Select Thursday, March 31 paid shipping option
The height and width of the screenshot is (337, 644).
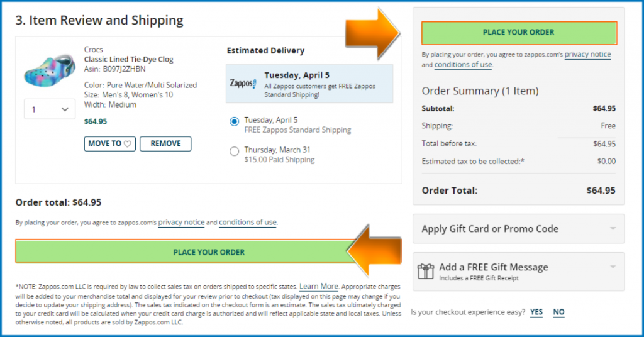[234, 152]
